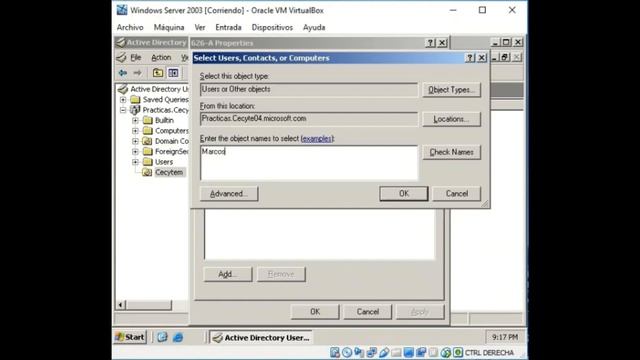Click the Cecytem organizational unit icon
The width and height of the screenshot is (640, 360).
[x=147, y=172]
